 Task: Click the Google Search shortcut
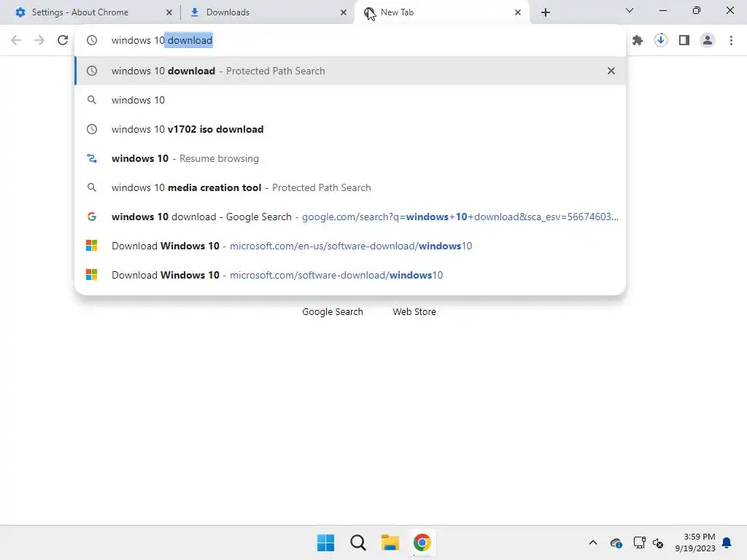click(333, 311)
